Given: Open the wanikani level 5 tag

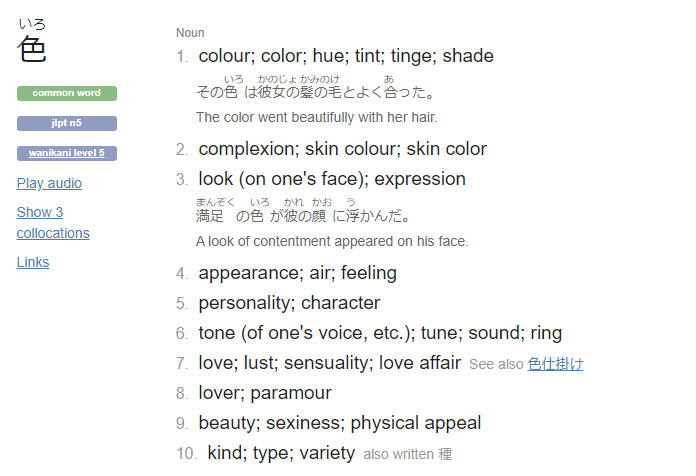Looking at the screenshot, I should [x=67, y=153].
